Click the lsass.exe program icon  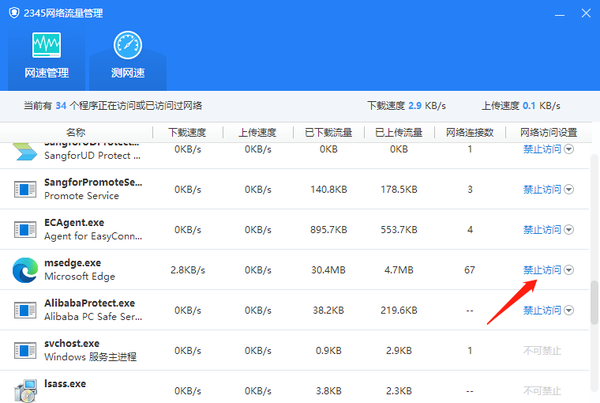tap(25, 389)
